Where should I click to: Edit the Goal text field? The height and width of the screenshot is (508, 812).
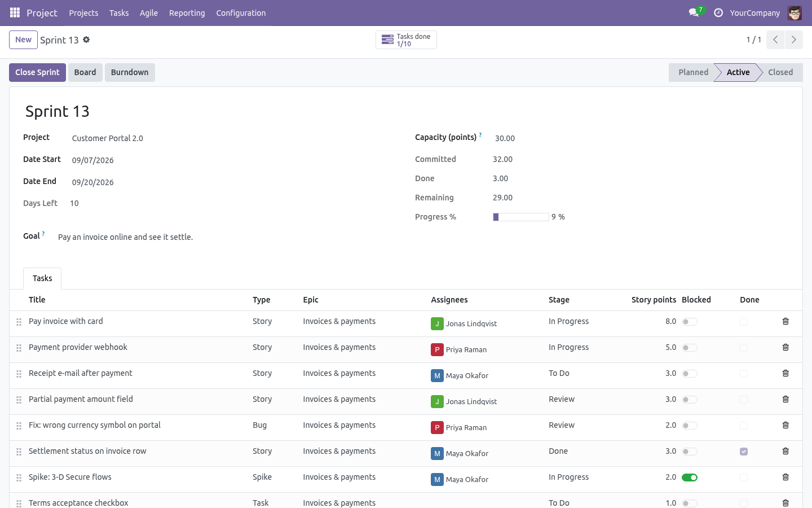[423, 237]
